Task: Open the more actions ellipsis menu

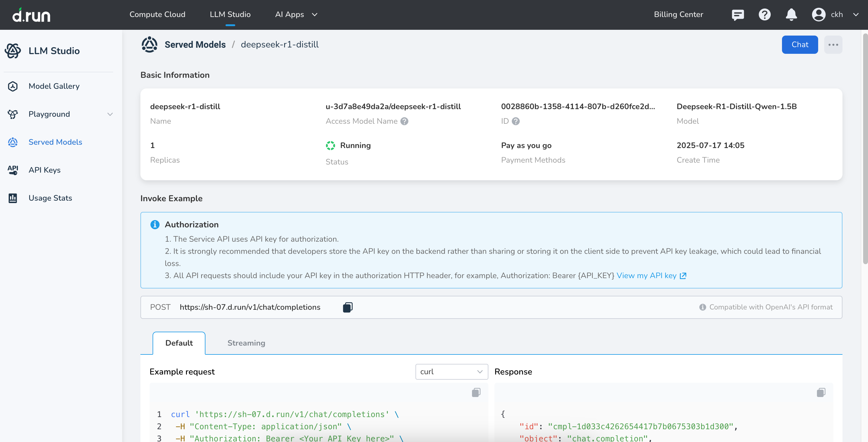Action: point(833,44)
